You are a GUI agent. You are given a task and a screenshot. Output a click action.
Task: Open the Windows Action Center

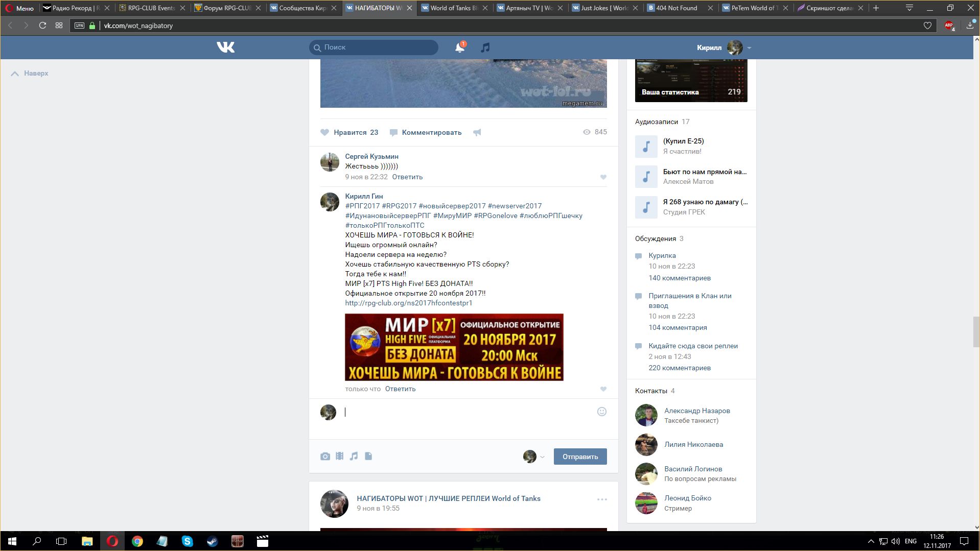(964, 541)
